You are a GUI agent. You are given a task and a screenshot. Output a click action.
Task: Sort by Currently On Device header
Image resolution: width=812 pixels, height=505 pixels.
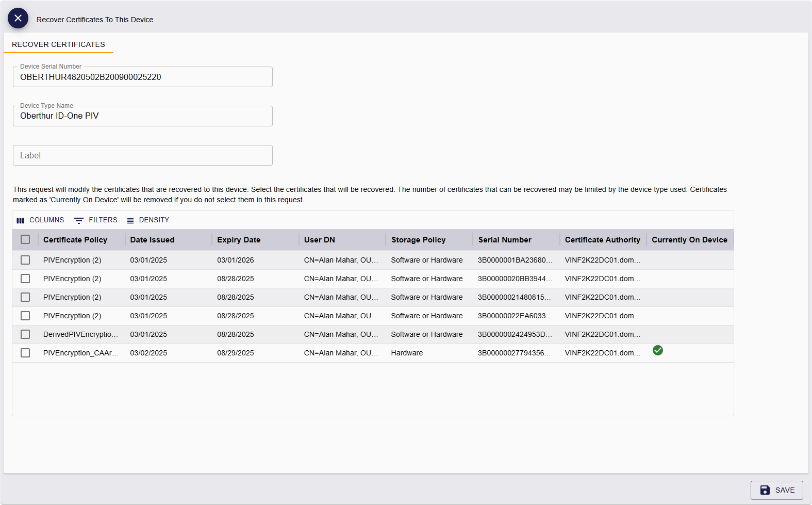pyautogui.click(x=689, y=240)
